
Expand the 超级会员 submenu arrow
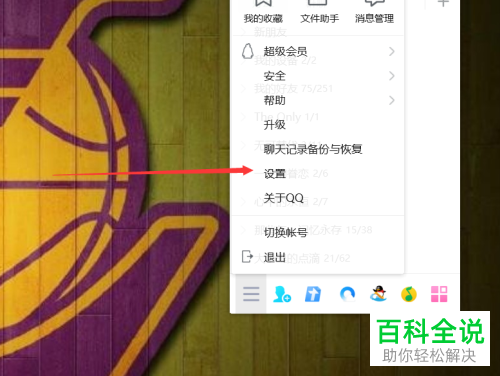[x=392, y=51]
